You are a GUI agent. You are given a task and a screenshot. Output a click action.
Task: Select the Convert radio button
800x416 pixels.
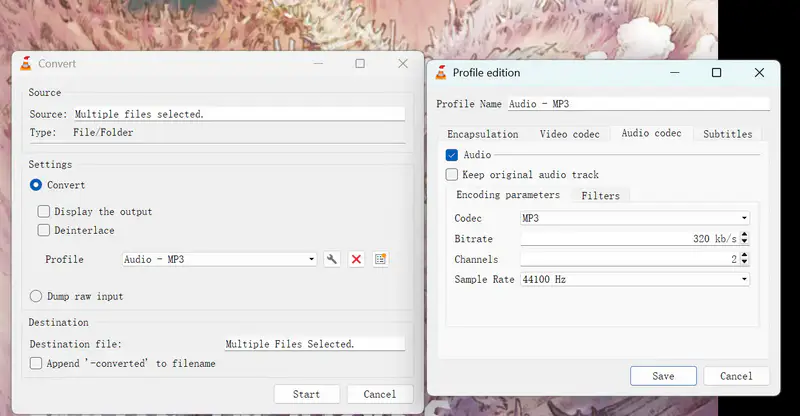pos(36,185)
